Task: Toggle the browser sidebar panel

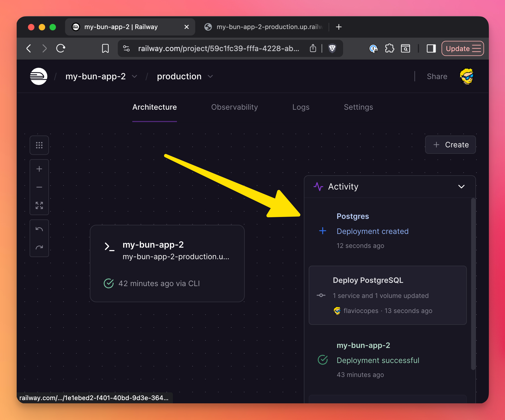Action: coord(431,48)
